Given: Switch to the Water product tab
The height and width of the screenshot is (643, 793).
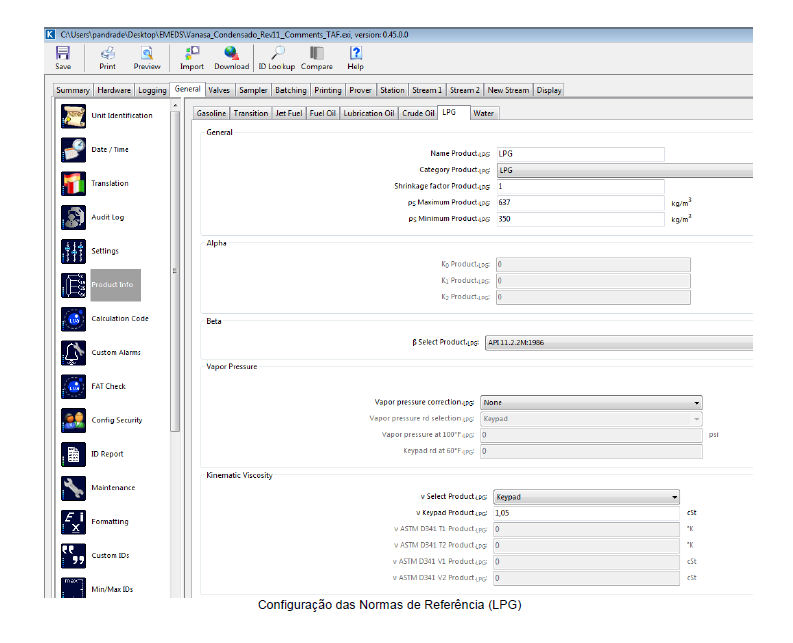Looking at the screenshot, I should pos(483,113).
